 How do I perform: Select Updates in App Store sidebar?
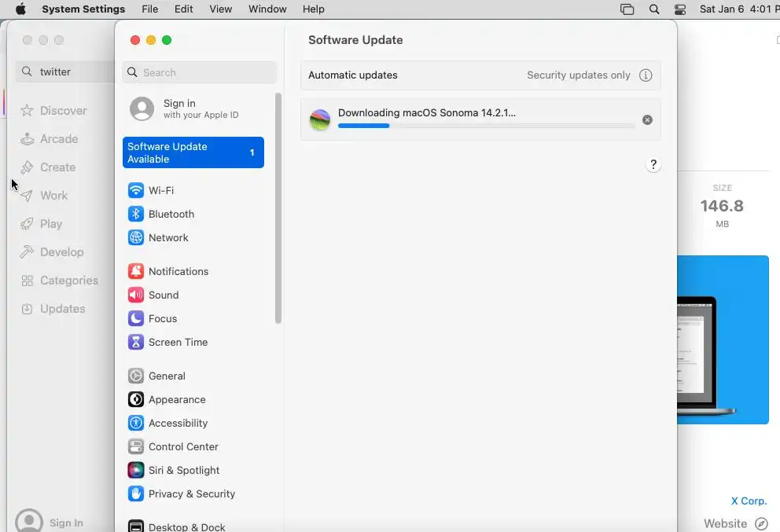(53, 309)
